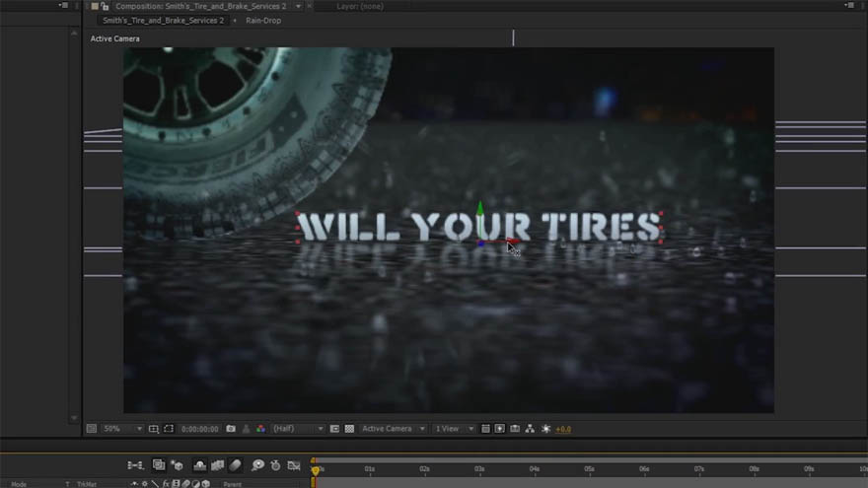Click the Timeline button in viewer toolbar
The image size is (868, 488).
click(515, 429)
